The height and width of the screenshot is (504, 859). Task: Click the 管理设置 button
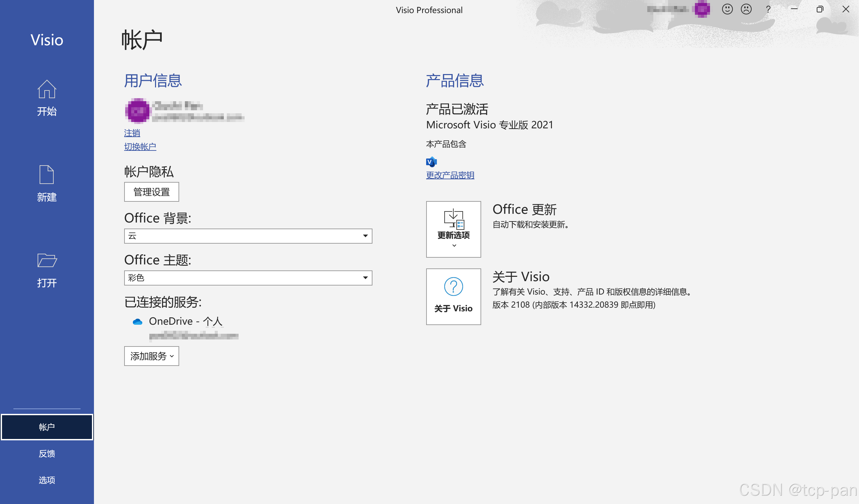pyautogui.click(x=151, y=192)
